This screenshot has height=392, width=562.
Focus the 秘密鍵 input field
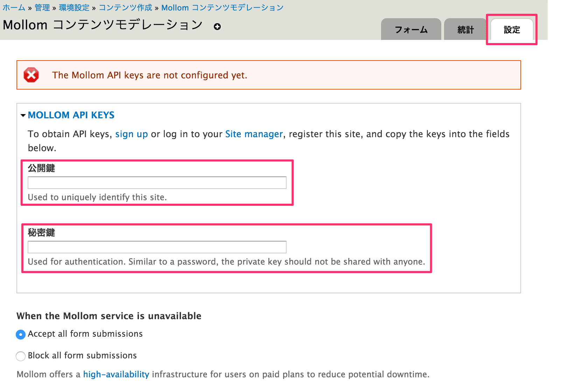157,247
